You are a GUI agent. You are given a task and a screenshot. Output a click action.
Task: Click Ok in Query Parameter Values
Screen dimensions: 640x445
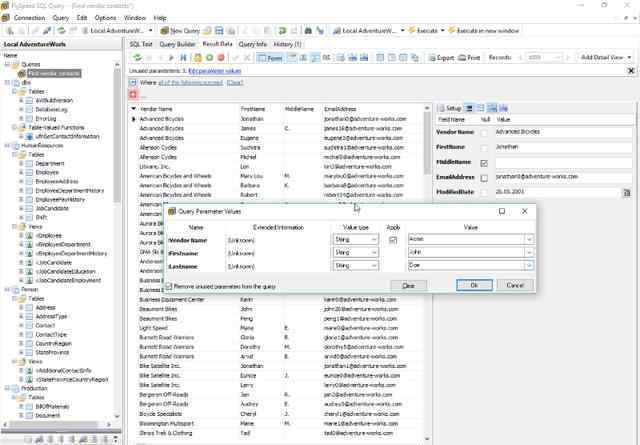pyautogui.click(x=474, y=285)
